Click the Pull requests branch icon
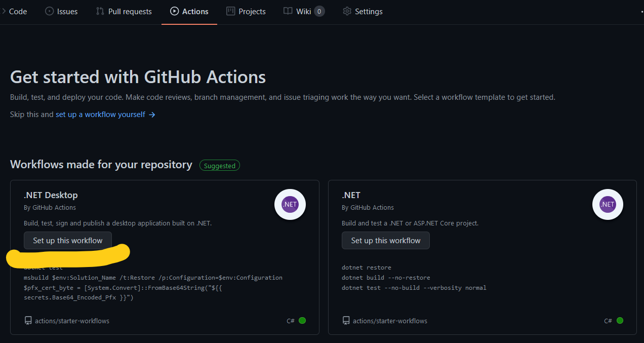Image resolution: width=644 pixels, height=343 pixels. click(100, 11)
